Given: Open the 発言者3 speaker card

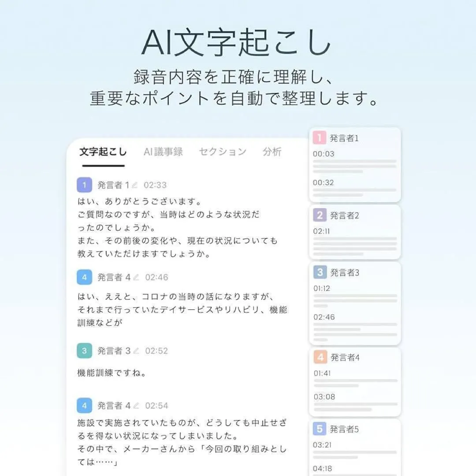Looking at the screenshot, I should (x=355, y=303).
